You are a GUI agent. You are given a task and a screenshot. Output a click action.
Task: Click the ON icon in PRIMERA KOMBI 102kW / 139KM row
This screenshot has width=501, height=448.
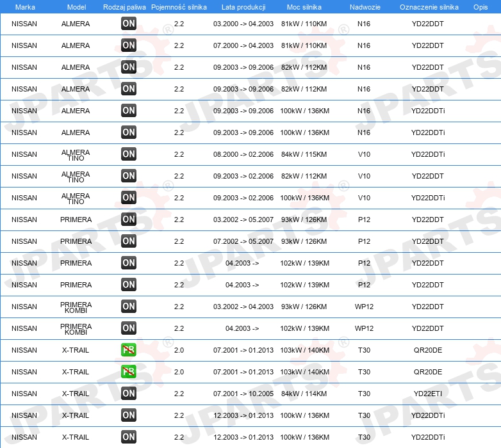click(x=128, y=328)
